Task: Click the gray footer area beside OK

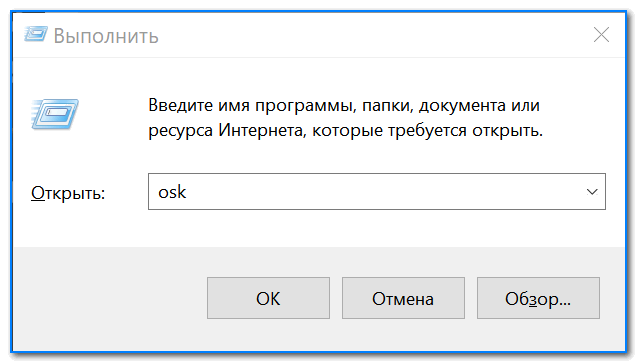Action: click(x=110, y=298)
